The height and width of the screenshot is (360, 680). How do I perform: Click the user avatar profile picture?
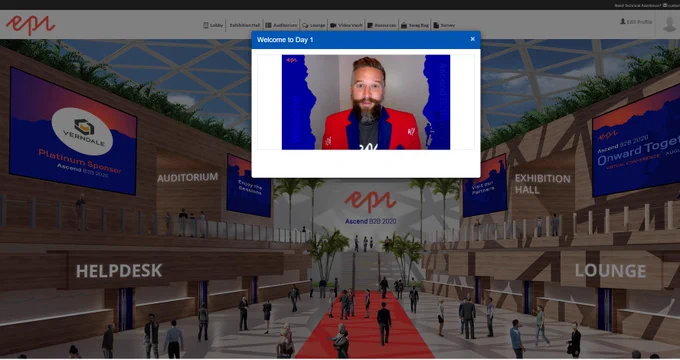click(x=669, y=24)
